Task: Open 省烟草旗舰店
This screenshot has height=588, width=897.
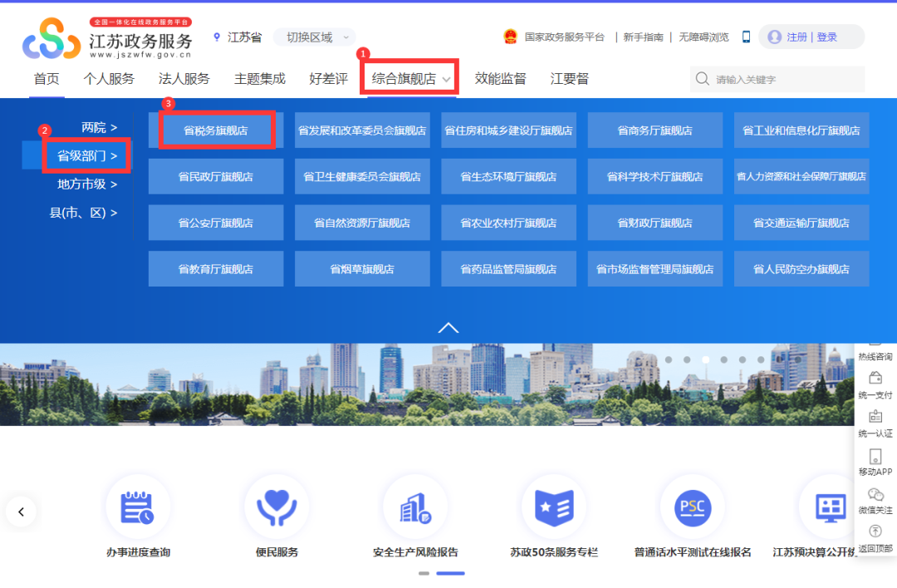Action: pyautogui.click(x=363, y=269)
